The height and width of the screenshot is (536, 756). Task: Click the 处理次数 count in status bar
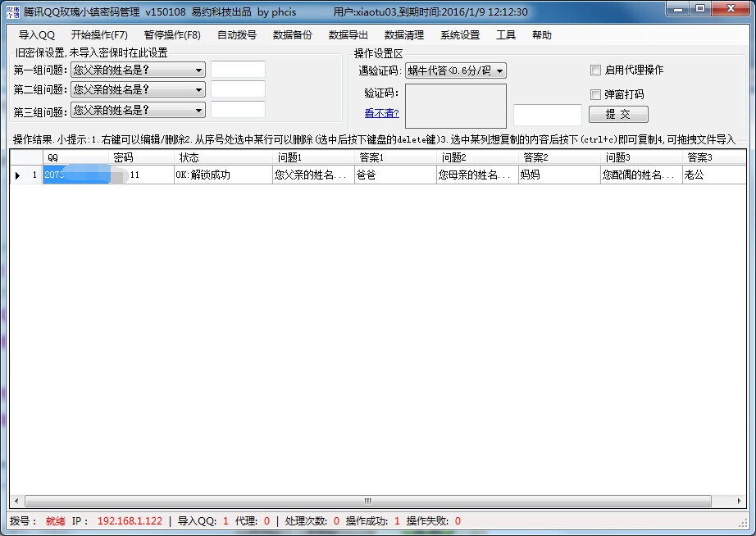click(x=336, y=521)
